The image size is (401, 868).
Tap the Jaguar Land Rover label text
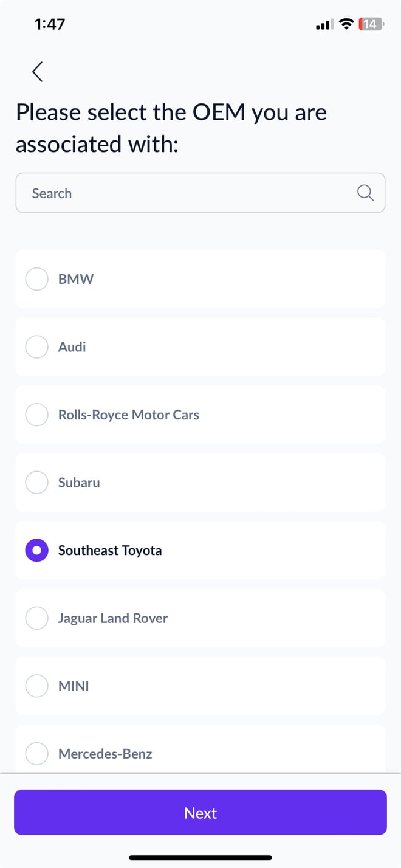coord(113,618)
